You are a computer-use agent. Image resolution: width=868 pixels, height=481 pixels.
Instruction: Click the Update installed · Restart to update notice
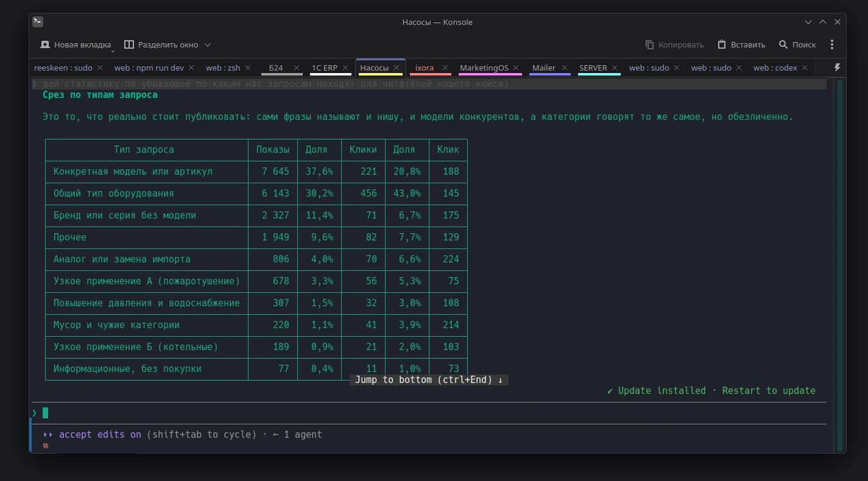pos(711,391)
